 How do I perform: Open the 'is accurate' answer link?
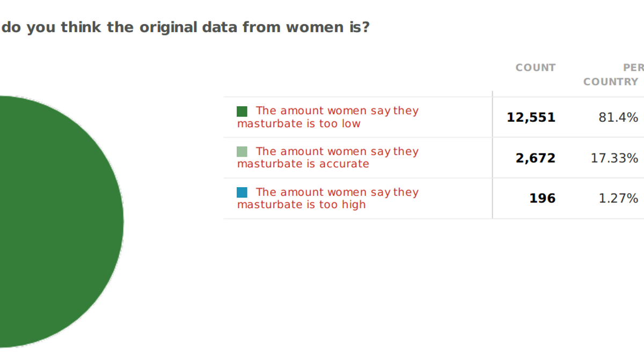pyautogui.click(x=328, y=158)
